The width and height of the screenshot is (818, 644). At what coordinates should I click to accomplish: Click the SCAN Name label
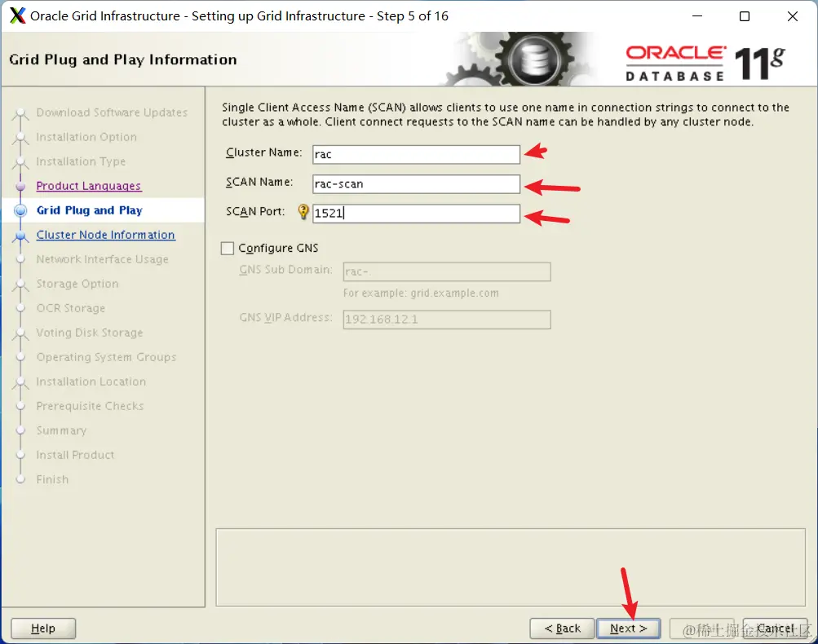pos(259,183)
